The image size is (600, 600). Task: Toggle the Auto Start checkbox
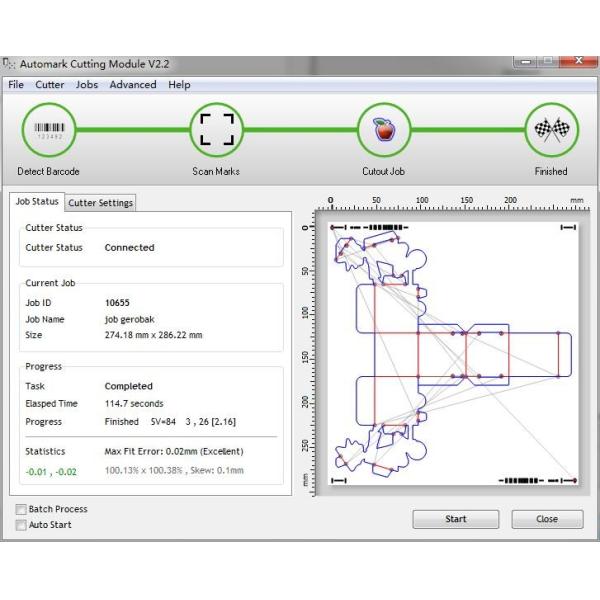pos(21,525)
